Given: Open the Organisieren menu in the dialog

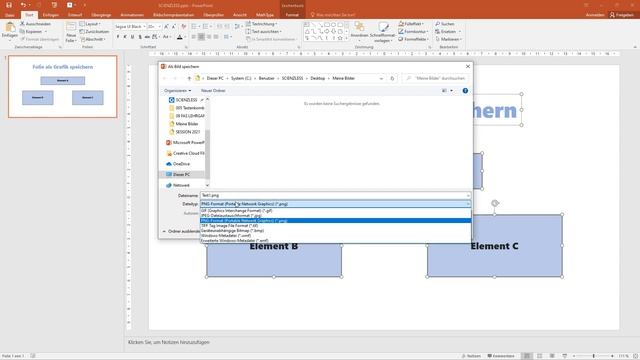Looking at the screenshot, I should click(x=178, y=91).
